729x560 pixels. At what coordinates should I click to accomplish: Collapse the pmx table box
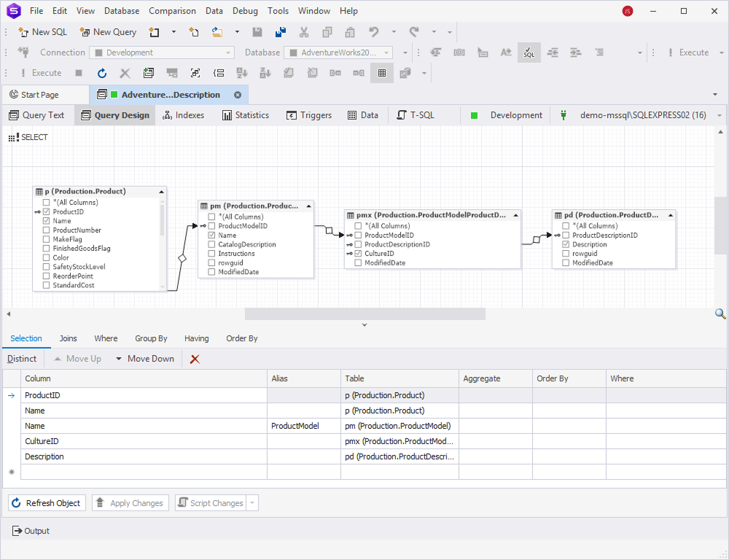pyautogui.click(x=515, y=215)
